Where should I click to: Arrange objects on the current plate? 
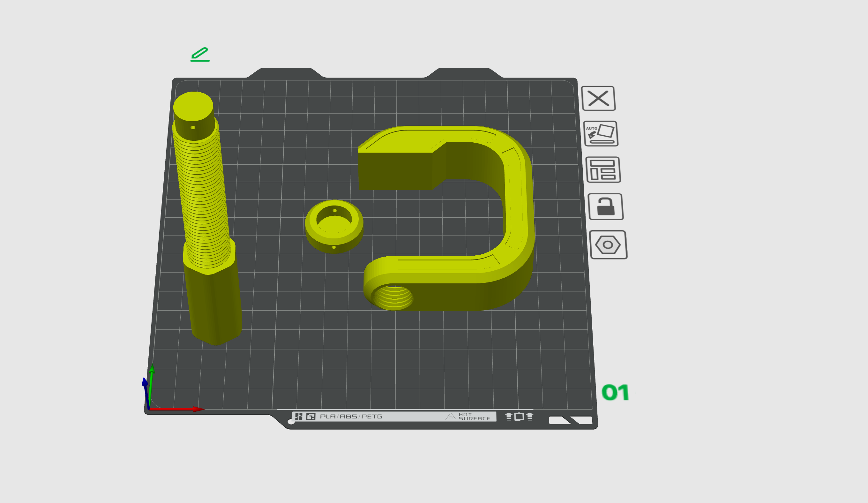pyautogui.click(x=603, y=170)
